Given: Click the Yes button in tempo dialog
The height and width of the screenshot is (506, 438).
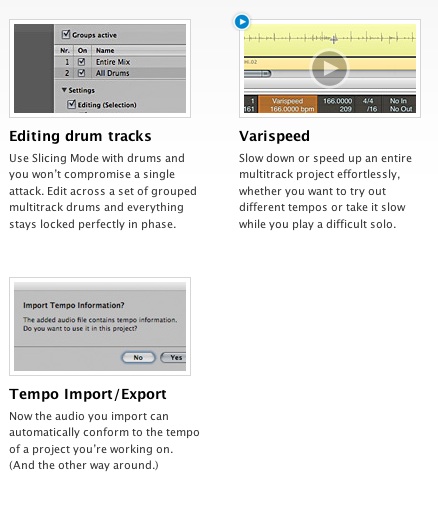Looking at the screenshot, I should tap(173, 357).
